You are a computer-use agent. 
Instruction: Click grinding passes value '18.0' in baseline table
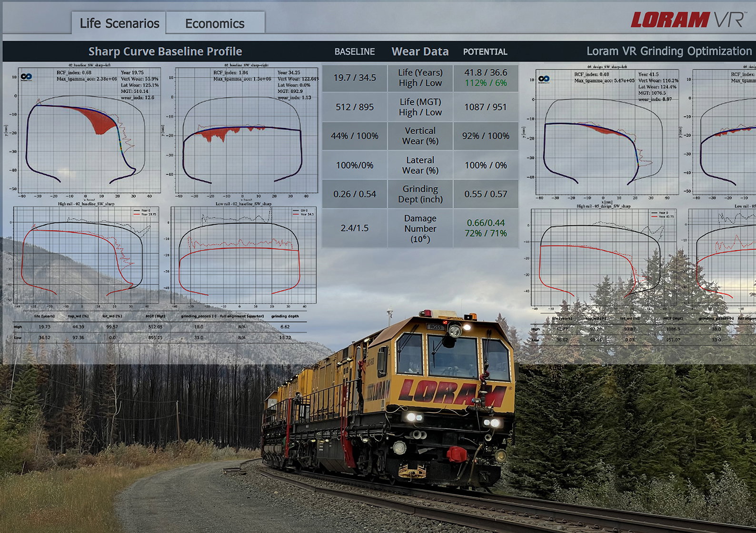click(x=199, y=327)
